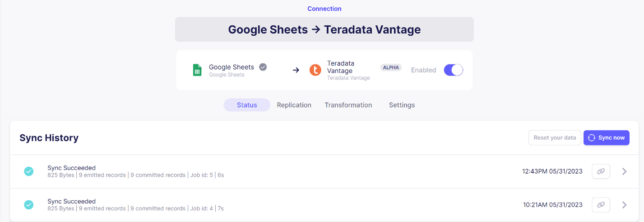Click the arrow between source and destination
The image size is (644, 222).
pyautogui.click(x=296, y=70)
